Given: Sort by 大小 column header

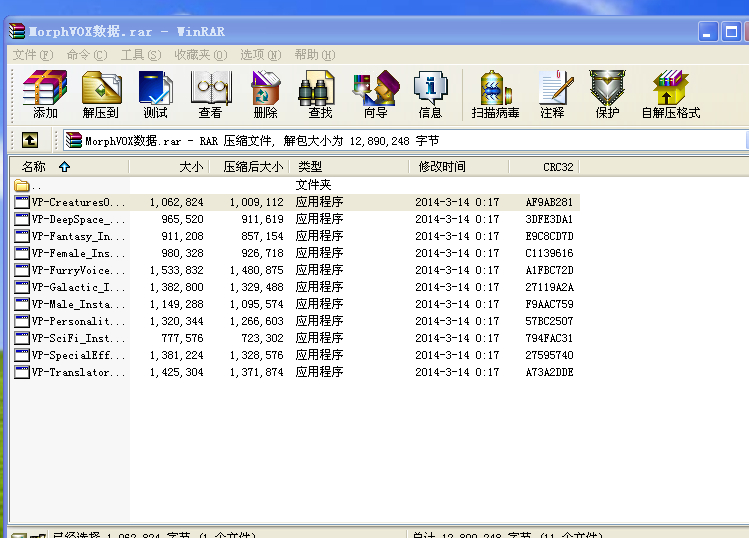Looking at the screenshot, I should tap(169, 167).
